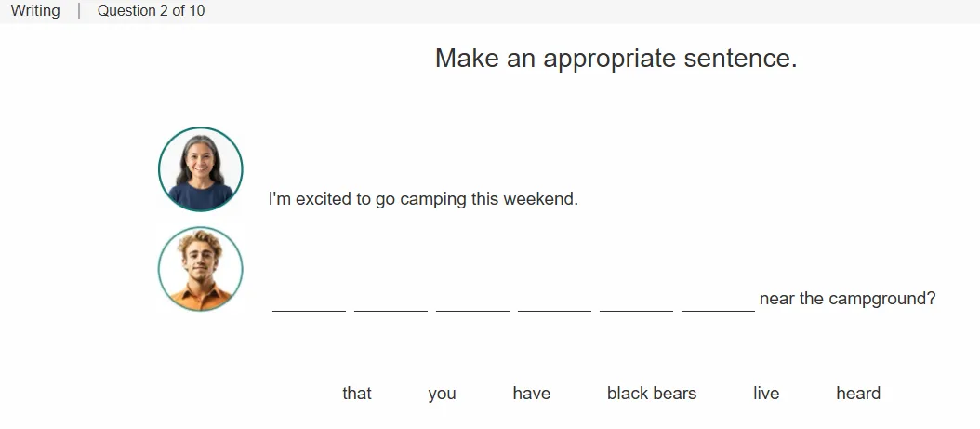Image resolution: width=980 pixels, height=429 pixels.
Task: Pick the word tile "have"
Action: tap(531, 394)
